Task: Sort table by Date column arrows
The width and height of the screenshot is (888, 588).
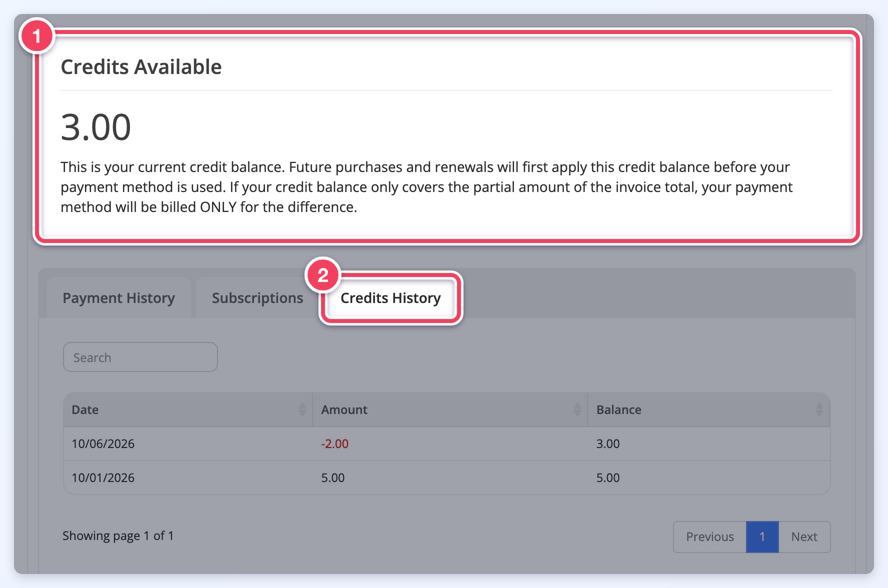Action: point(302,409)
